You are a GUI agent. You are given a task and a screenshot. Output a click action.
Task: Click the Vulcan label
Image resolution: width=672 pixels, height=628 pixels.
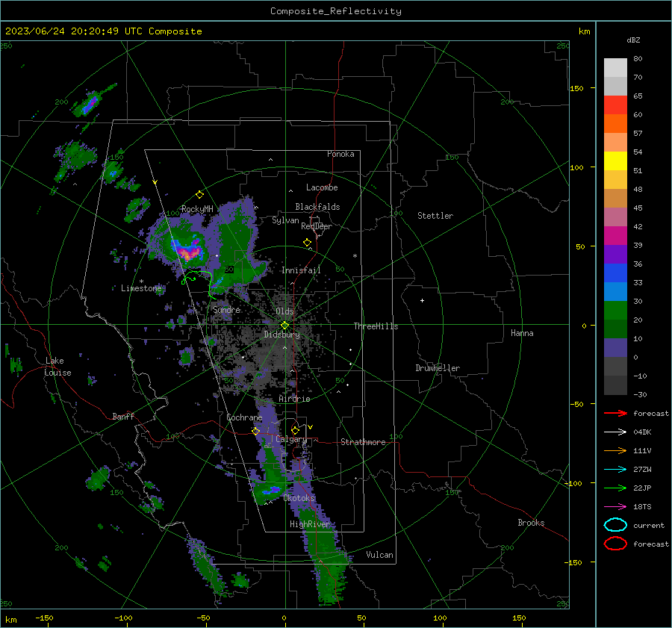379,555
